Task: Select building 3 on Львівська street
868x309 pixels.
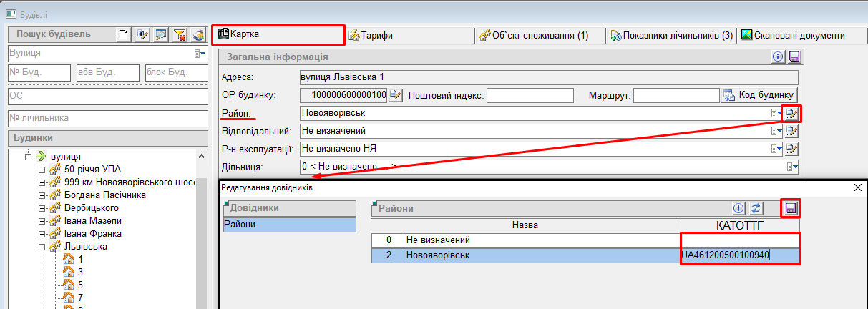Action: tap(80, 272)
